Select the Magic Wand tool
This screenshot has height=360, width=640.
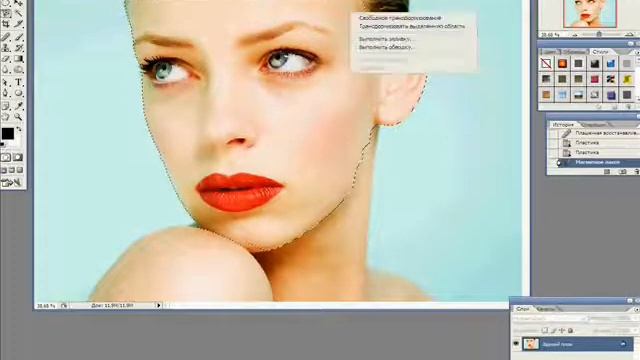point(18,14)
